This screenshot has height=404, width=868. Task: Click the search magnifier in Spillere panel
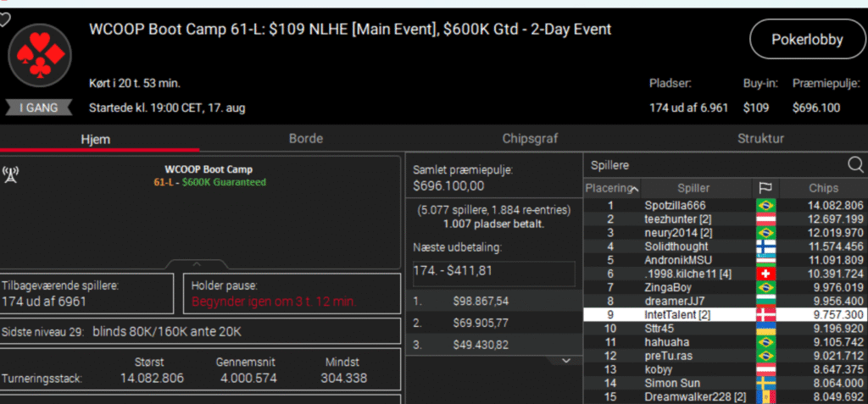click(x=854, y=164)
